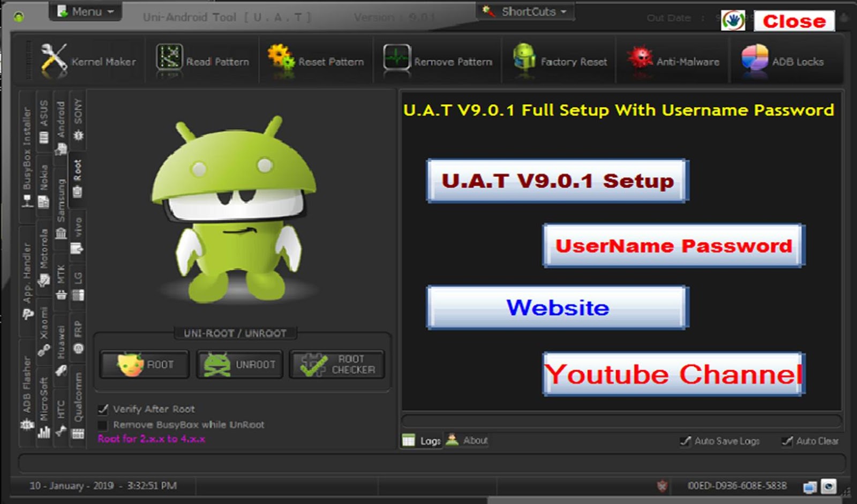Click the UserName Password button
Screen dimensions: 857x504
(674, 246)
